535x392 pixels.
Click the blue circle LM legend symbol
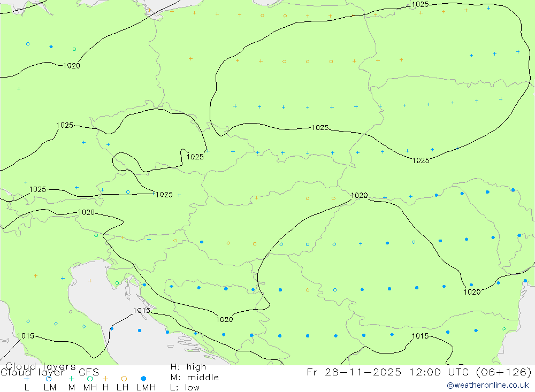[x=49, y=379]
